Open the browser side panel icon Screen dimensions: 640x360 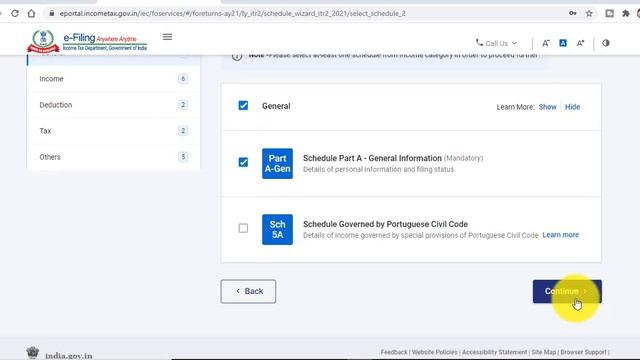609,13
